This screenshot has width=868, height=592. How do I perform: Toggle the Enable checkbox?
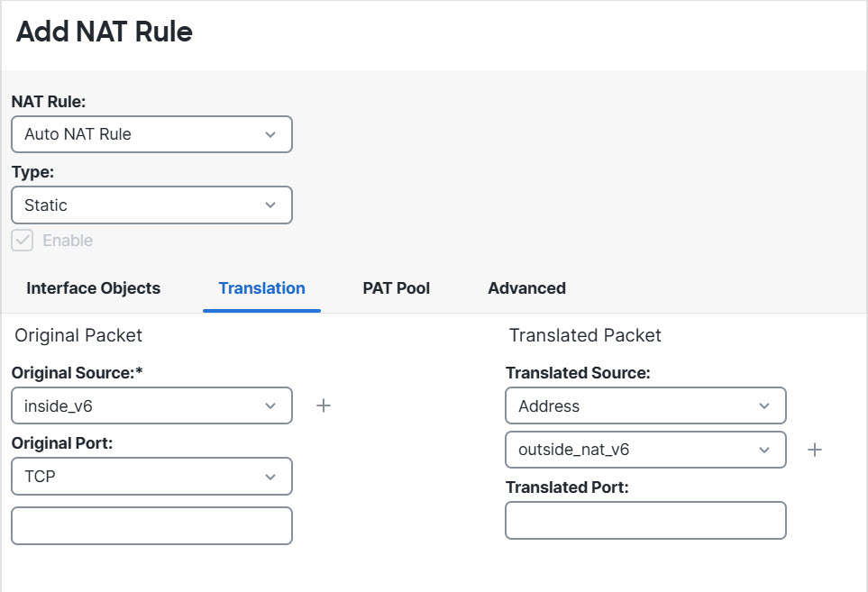(x=23, y=241)
